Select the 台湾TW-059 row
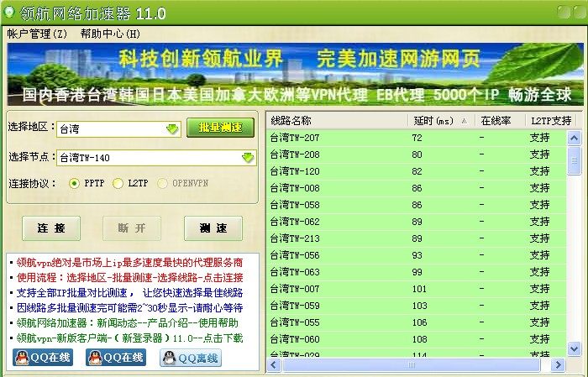 tap(417, 306)
